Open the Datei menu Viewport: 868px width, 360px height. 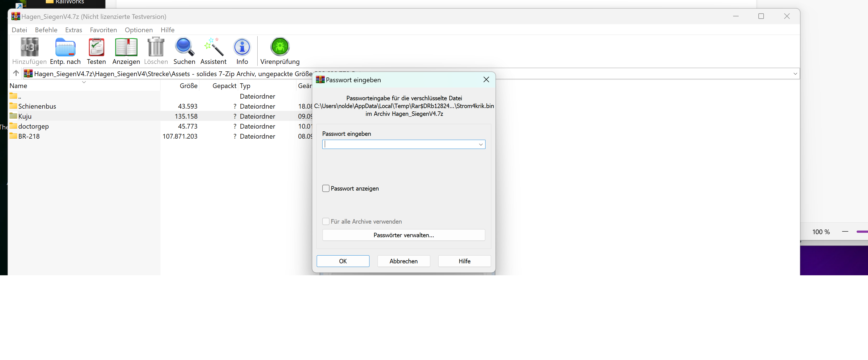click(x=19, y=30)
